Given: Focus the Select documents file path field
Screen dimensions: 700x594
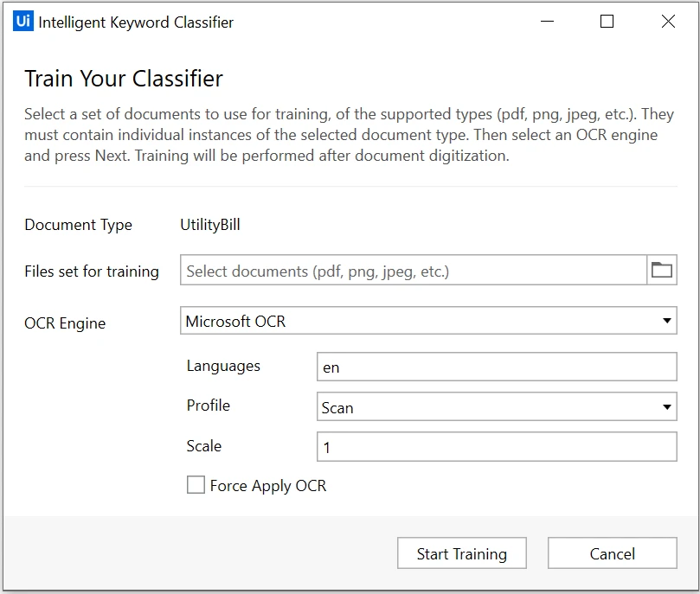Looking at the screenshot, I should click(414, 271).
